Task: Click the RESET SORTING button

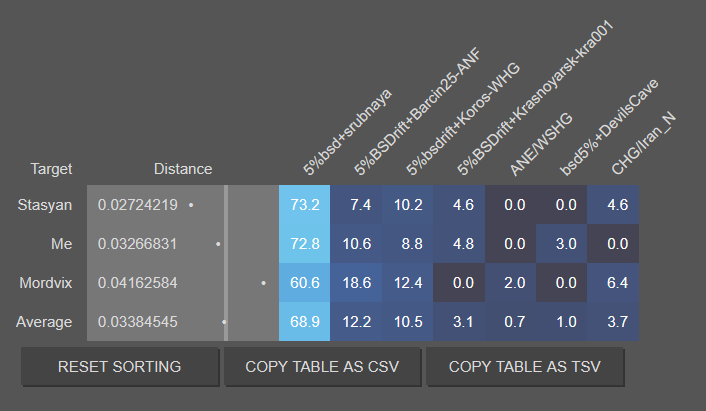Action: (x=120, y=366)
